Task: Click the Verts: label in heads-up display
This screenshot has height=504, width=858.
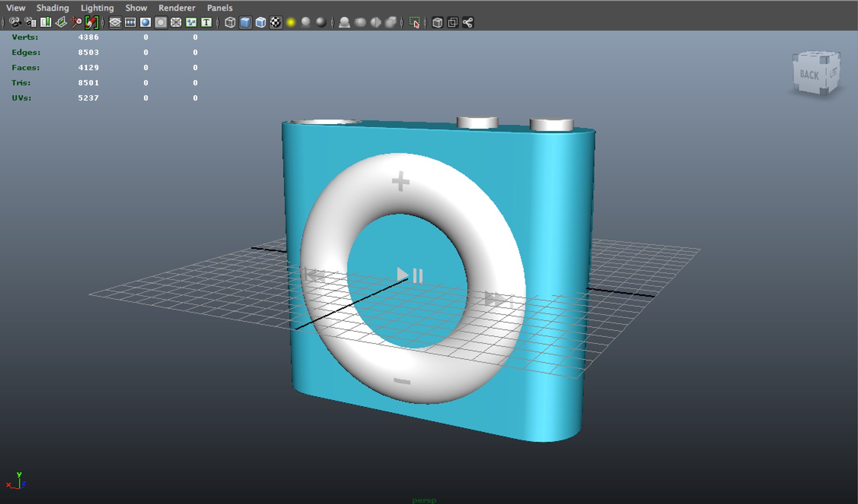Action: pos(25,37)
